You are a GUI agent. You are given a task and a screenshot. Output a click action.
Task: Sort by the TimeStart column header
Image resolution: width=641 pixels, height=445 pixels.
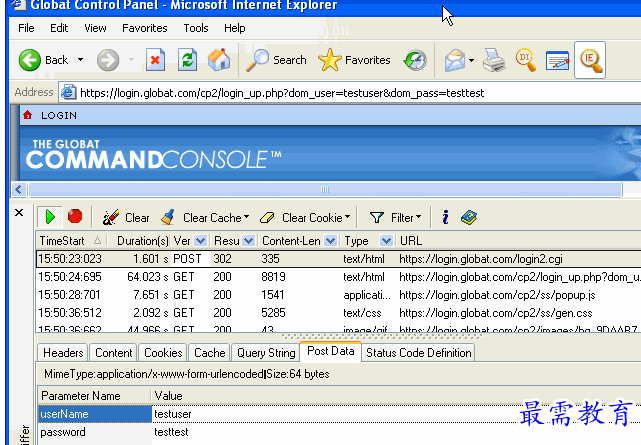click(x=71, y=241)
